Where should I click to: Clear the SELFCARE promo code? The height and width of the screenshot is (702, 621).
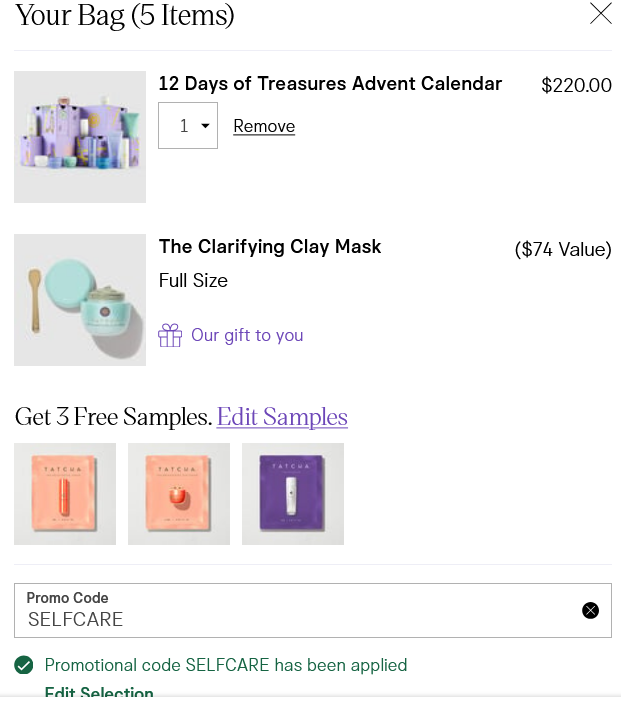[590, 610]
